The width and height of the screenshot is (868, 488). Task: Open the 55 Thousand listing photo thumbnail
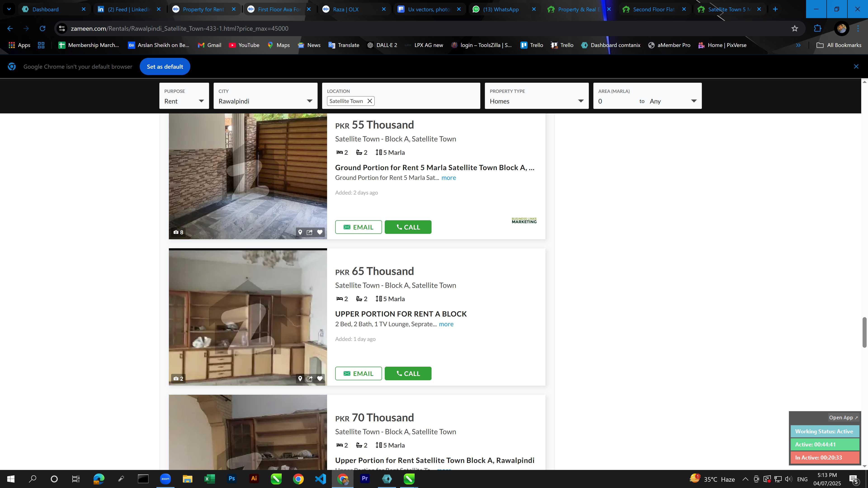(248, 176)
